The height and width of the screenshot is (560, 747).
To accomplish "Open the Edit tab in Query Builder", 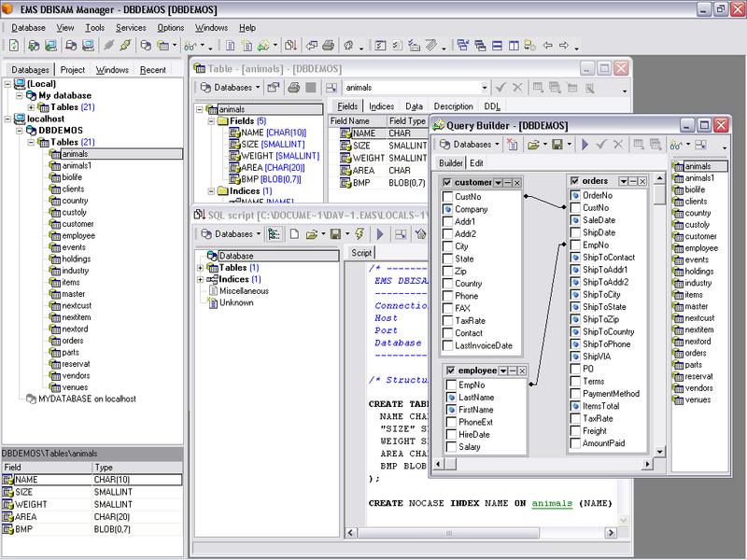I will (x=476, y=162).
